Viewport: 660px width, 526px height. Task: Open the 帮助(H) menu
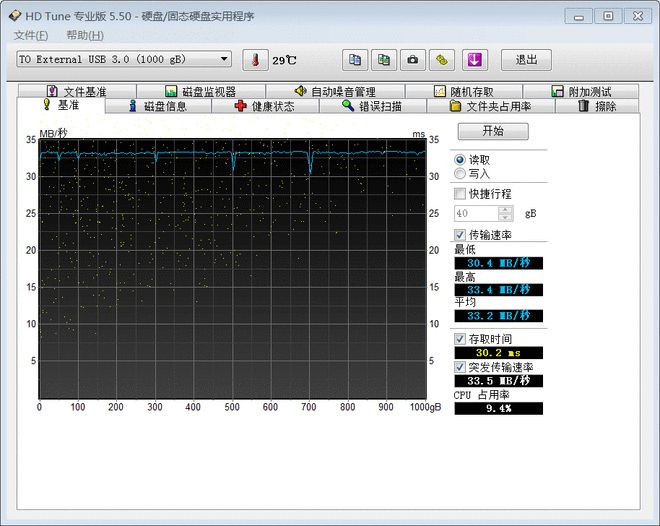(x=85, y=35)
